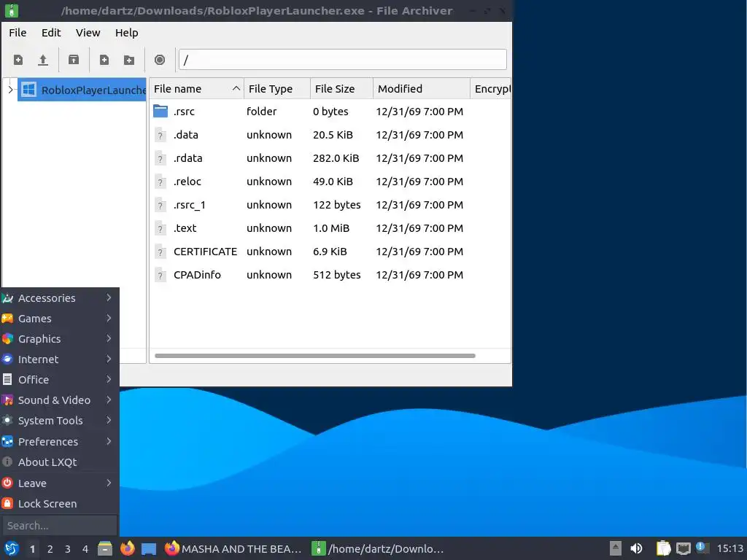Select the .text file name

tap(185, 228)
